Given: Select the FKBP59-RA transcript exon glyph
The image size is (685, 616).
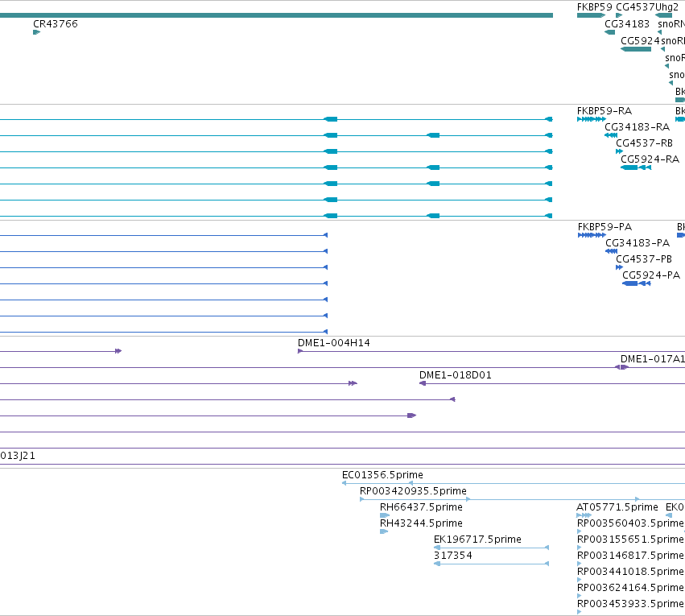Looking at the screenshot, I should pos(592,119).
